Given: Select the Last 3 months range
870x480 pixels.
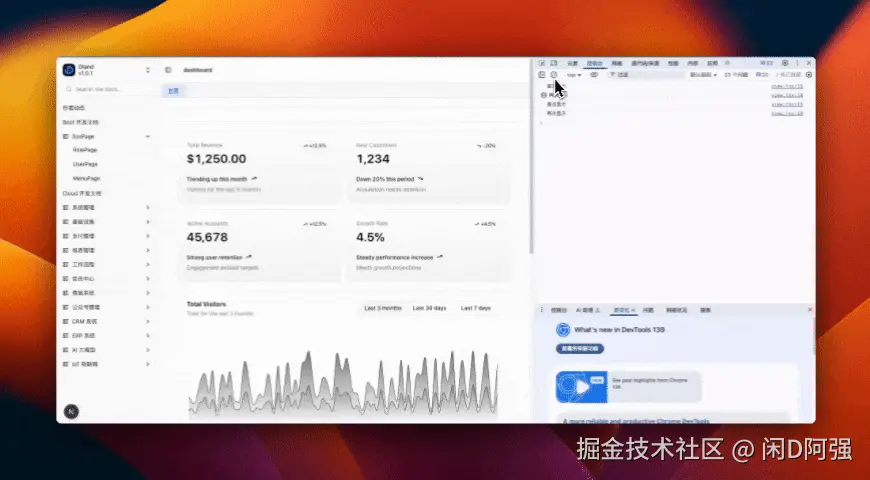Looking at the screenshot, I should [382, 308].
